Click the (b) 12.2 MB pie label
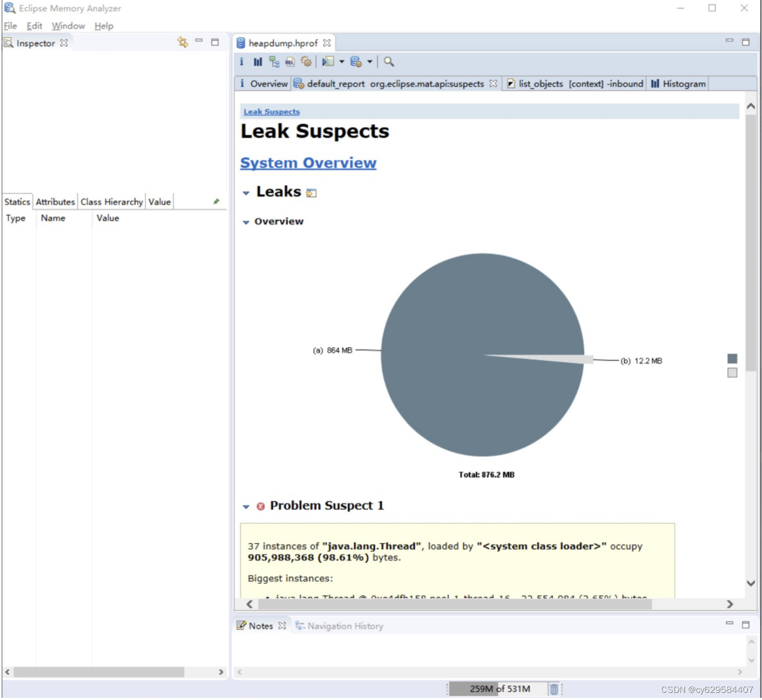Image resolution: width=762 pixels, height=700 pixels. pos(641,362)
